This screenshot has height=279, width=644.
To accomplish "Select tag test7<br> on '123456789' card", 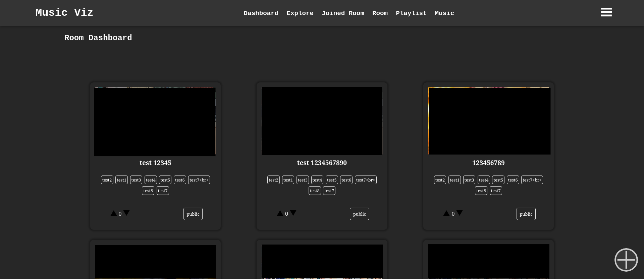I will click(532, 180).
